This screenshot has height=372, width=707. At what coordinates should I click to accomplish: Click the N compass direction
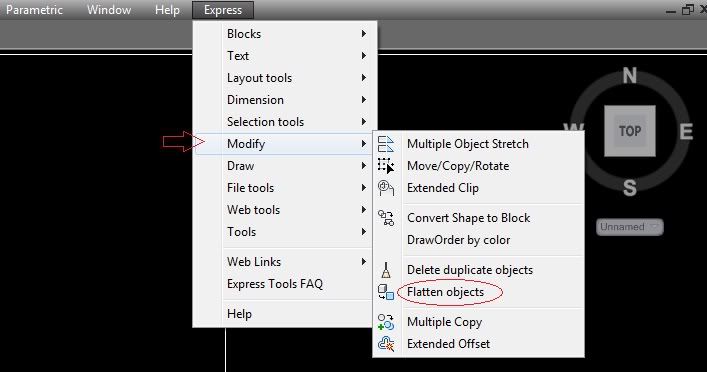(x=629, y=75)
